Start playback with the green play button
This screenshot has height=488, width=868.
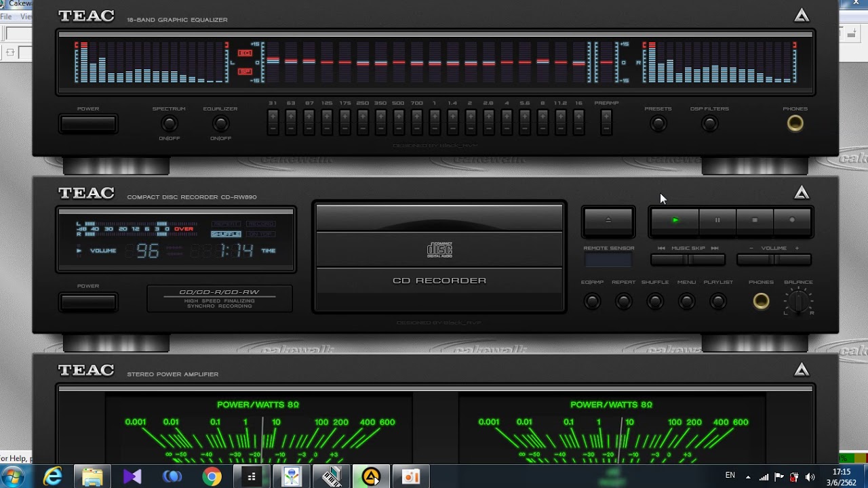pyautogui.click(x=675, y=220)
